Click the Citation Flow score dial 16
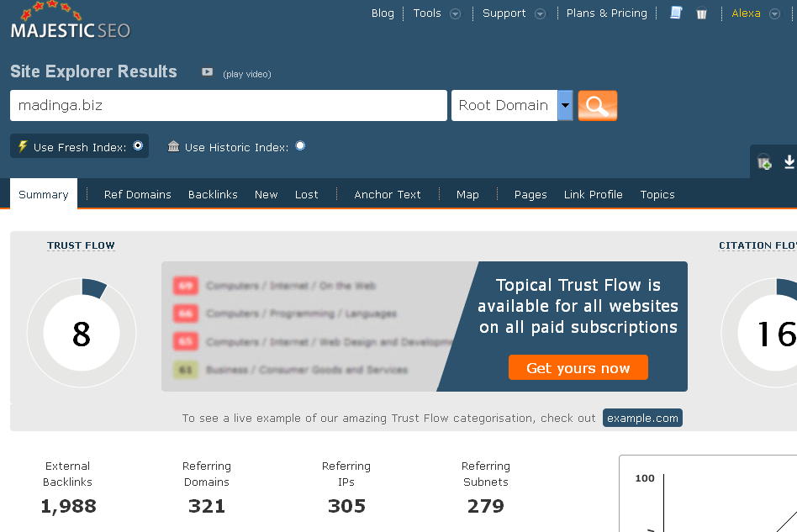 click(x=759, y=333)
